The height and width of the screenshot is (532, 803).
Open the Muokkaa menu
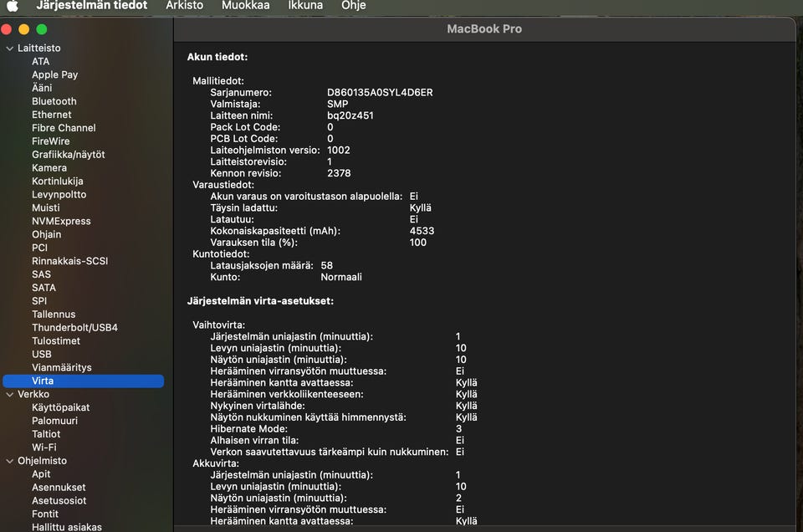pos(245,5)
